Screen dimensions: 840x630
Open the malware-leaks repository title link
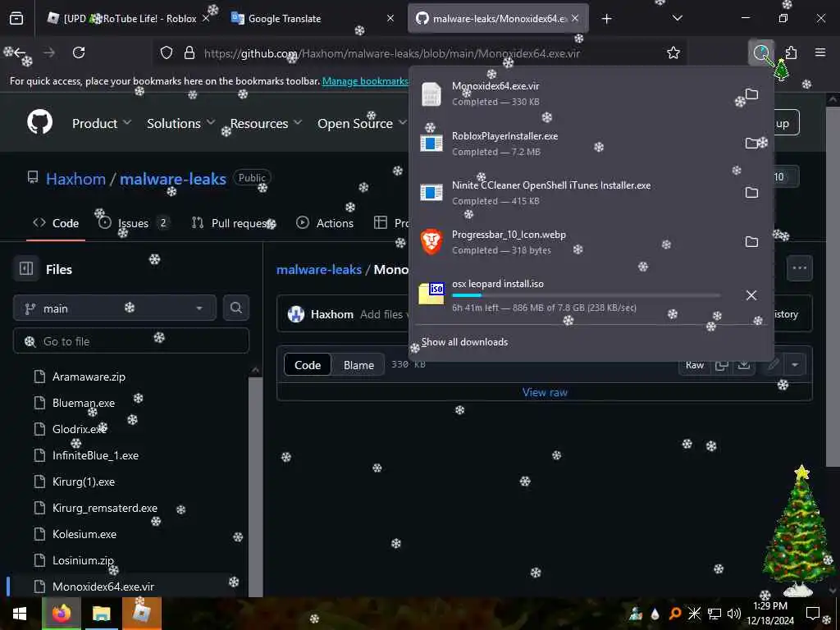tap(173, 178)
